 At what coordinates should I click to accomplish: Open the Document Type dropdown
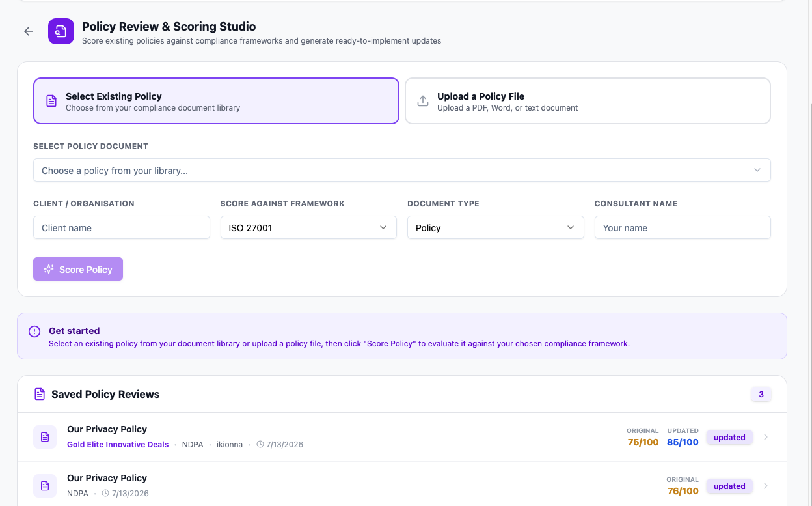click(495, 228)
